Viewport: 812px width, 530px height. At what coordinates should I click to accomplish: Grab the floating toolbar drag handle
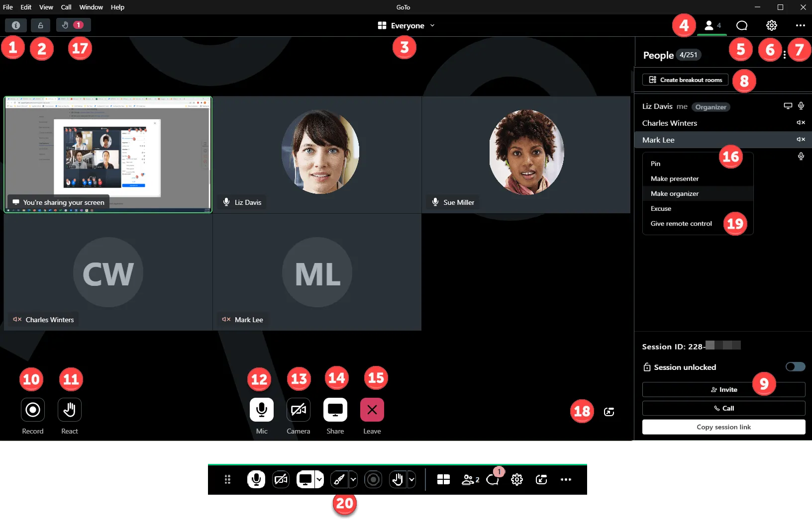click(227, 479)
